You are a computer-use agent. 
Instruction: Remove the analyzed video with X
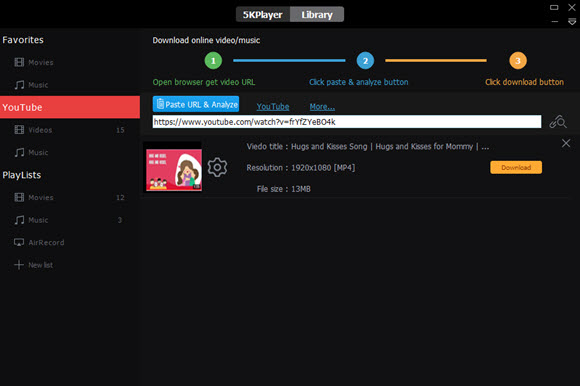[566, 143]
